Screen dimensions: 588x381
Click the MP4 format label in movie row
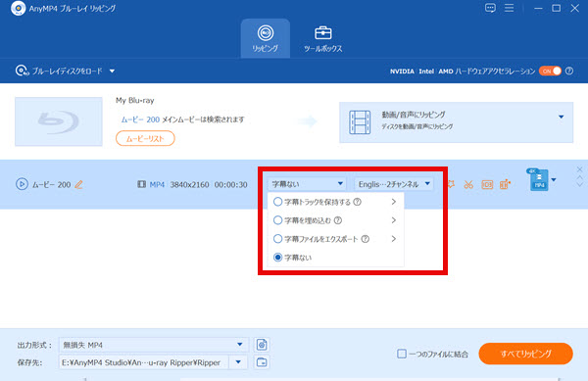tap(157, 184)
